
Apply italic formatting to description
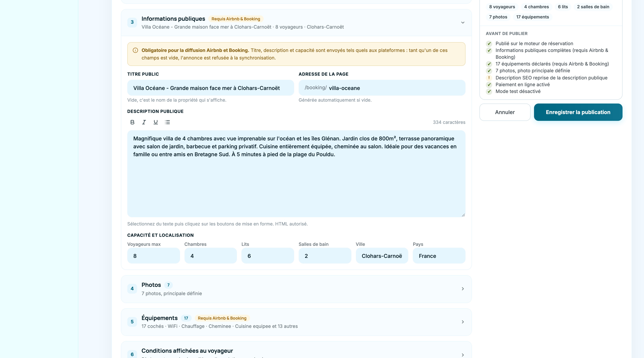pyautogui.click(x=144, y=122)
